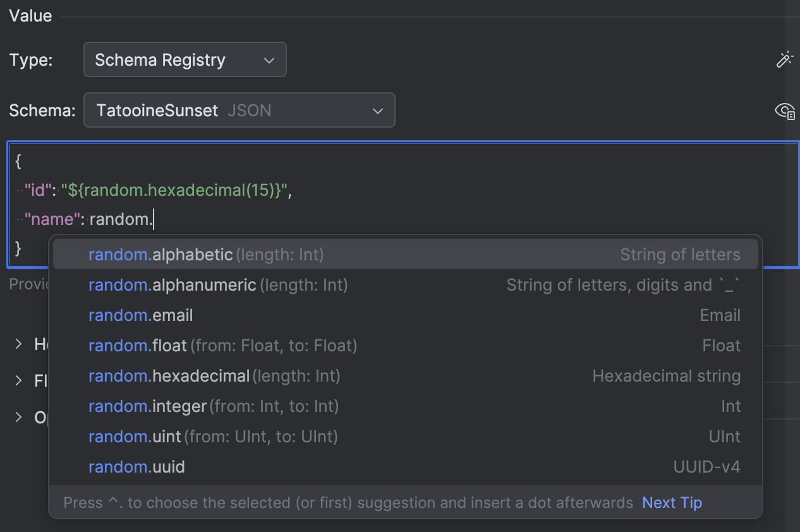Choose the random.uuid completion entry

(x=136, y=466)
